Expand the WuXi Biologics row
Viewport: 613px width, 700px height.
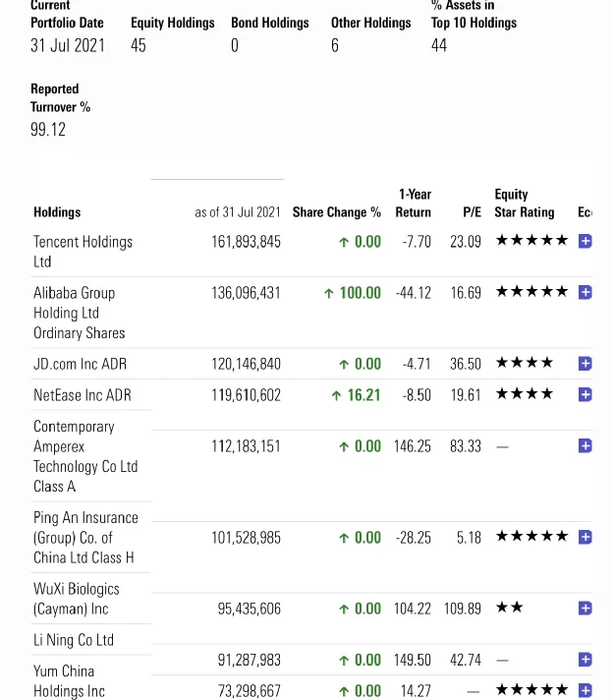tap(585, 609)
